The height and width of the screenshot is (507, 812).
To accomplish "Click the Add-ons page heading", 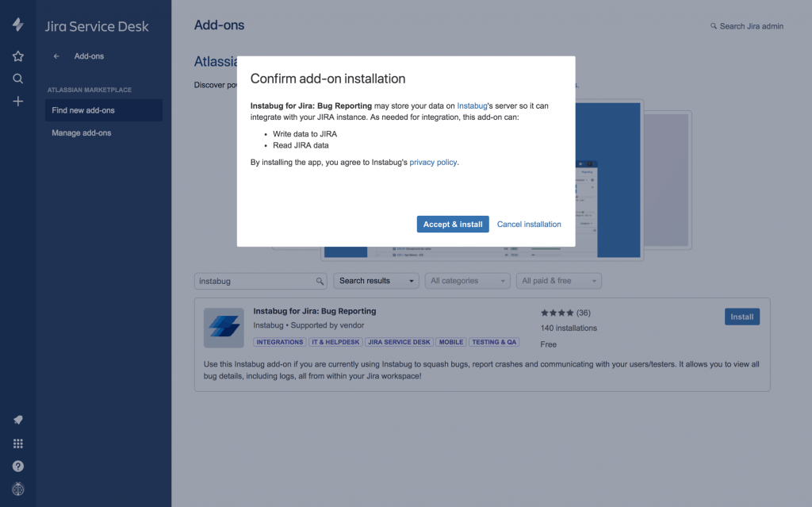I will (219, 25).
